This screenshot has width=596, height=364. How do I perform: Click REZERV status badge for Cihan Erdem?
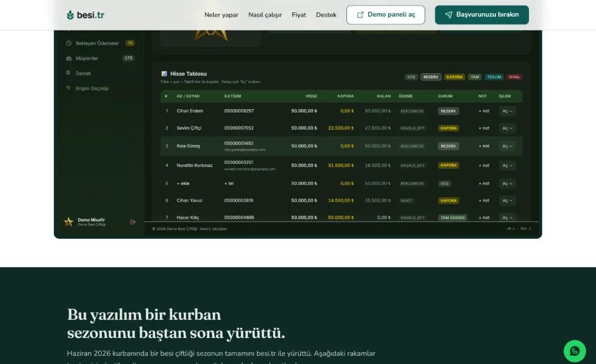point(448,111)
